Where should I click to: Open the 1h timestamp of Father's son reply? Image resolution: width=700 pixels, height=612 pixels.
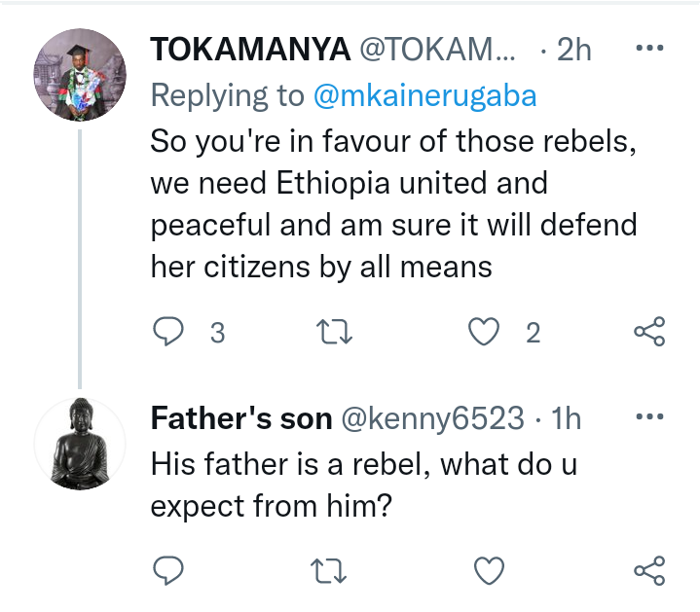pyautogui.click(x=566, y=418)
